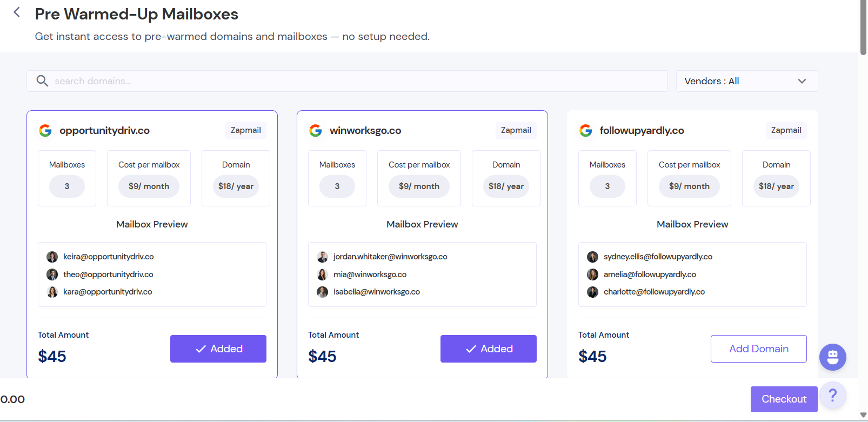868x422 pixels.
Task: Click Google logo beside winworksgo.co
Action: click(316, 130)
